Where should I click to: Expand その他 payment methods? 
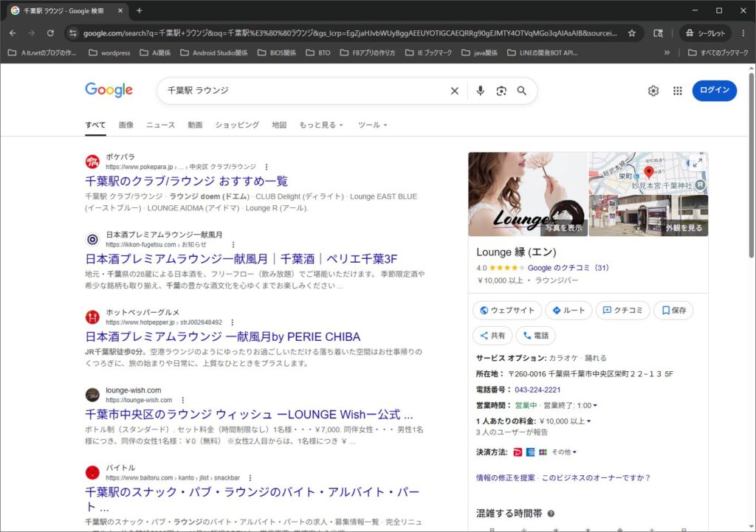[564, 452]
